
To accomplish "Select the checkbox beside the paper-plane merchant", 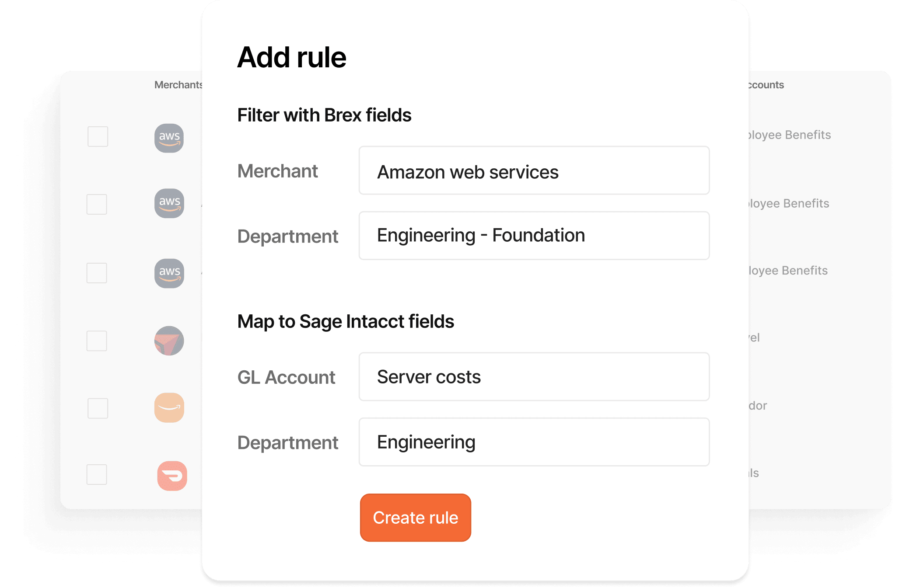I will tap(97, 341).
